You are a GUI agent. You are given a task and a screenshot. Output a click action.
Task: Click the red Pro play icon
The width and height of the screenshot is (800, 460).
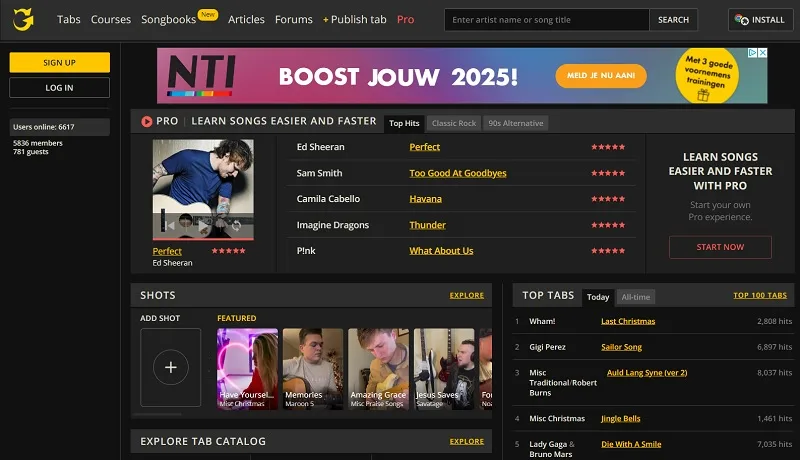click(146, 121)
